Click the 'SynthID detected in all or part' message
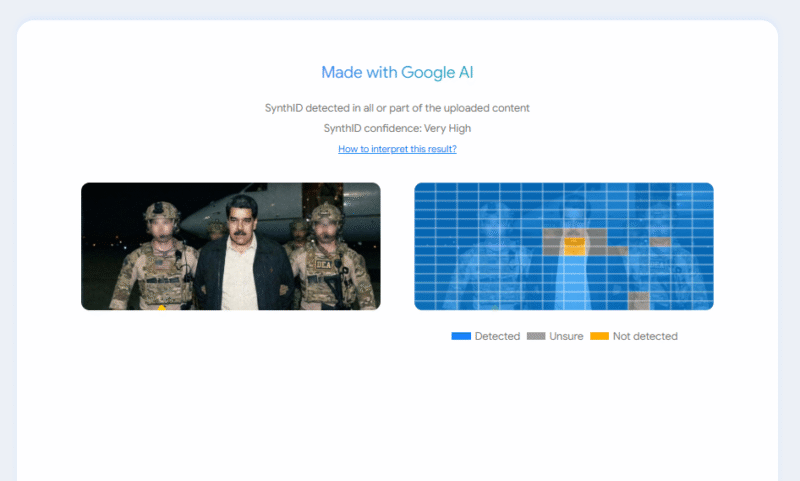 (397, 107)
